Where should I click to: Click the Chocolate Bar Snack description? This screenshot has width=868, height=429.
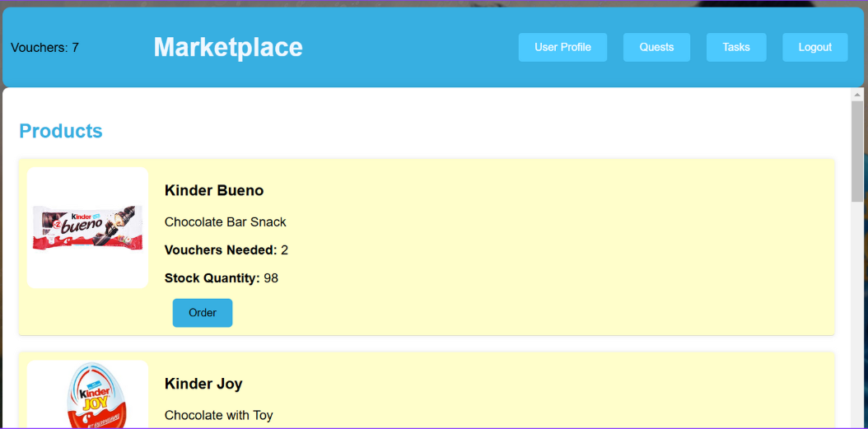pos(226,222)
